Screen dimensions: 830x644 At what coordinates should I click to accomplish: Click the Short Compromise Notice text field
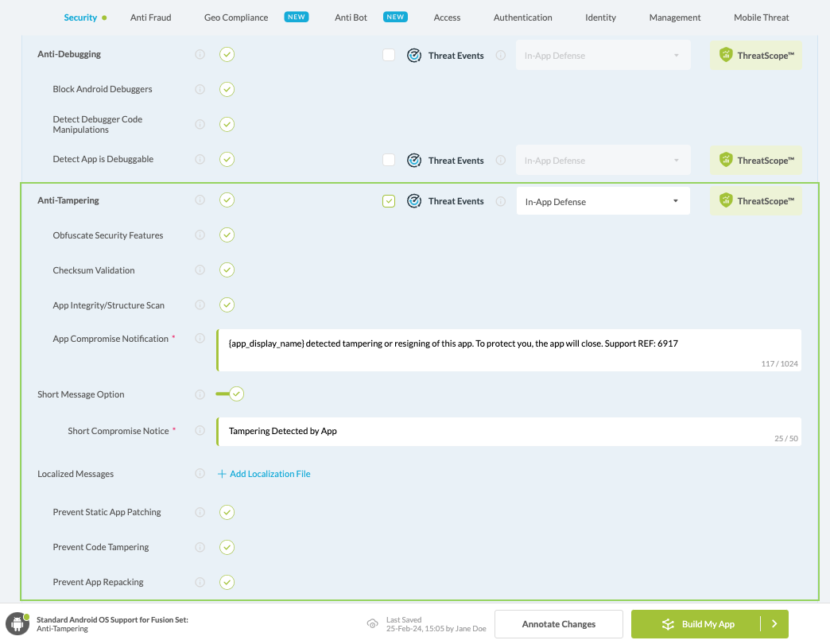click(x=509, y=431)
